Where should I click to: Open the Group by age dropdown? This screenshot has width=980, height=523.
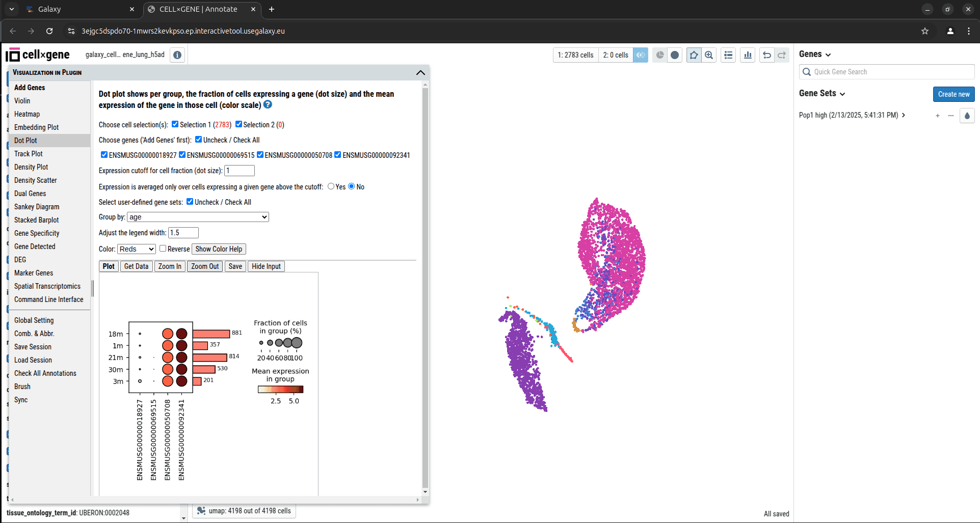tap(198, 217)
